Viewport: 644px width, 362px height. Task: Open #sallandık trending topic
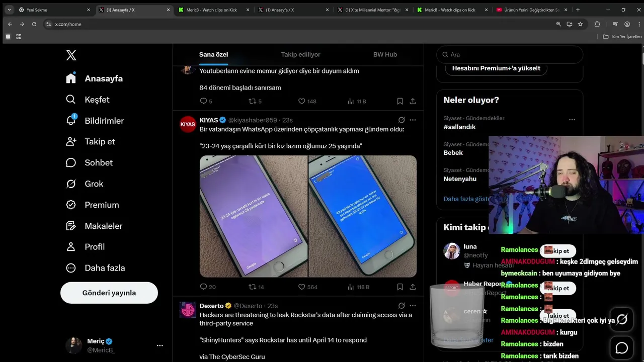[x=459, y=127]
